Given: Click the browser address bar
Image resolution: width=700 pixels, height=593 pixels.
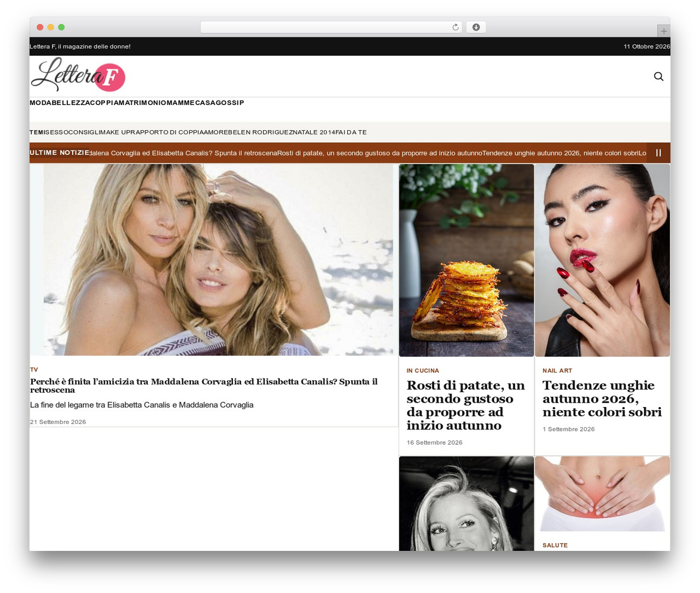Looking at the screenshot, I should (x=331, y=27).
